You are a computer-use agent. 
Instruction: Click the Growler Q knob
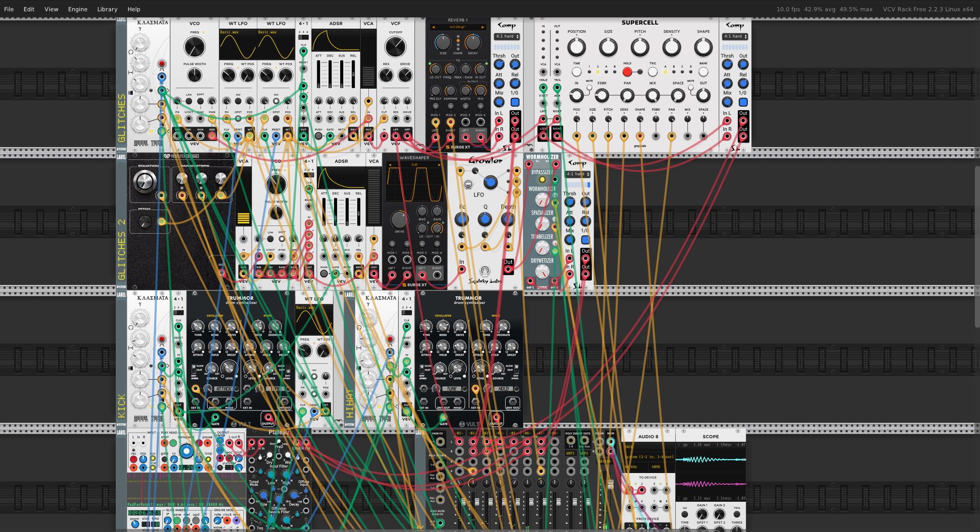(x=485, y=219)
